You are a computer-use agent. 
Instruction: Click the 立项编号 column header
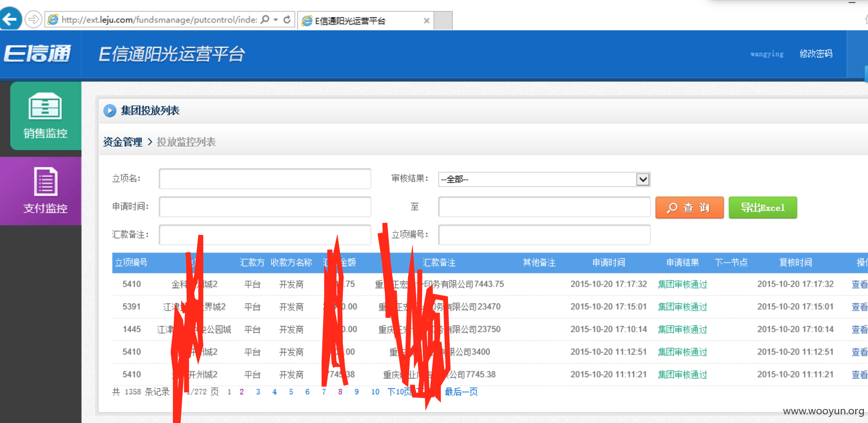tap(131, 263)
